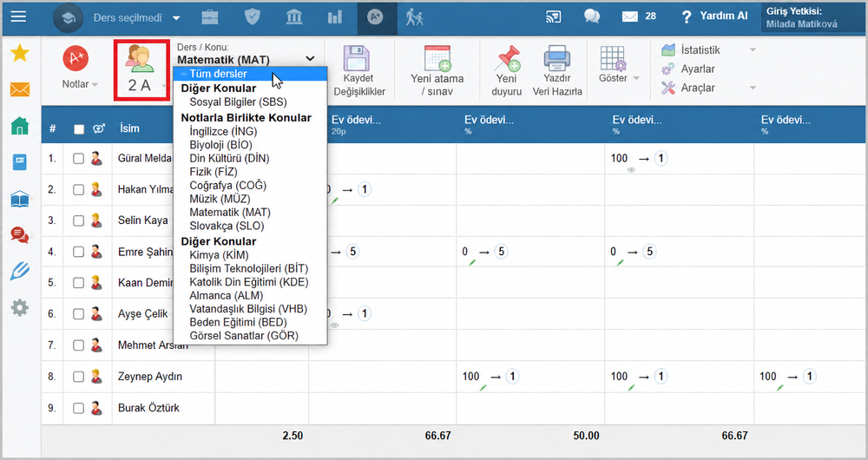Open the bar chart icon in top bar
This screenshot has width=868, height=460.
[334, 17]
